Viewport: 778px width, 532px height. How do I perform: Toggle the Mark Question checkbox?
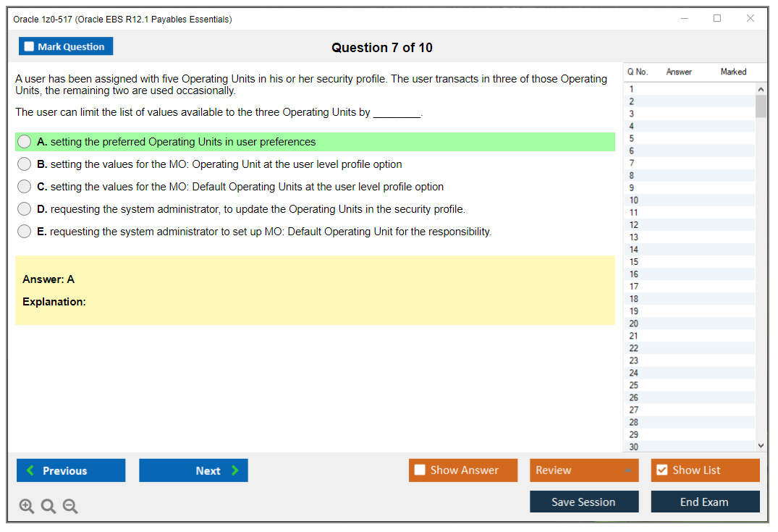coord(30,47)
